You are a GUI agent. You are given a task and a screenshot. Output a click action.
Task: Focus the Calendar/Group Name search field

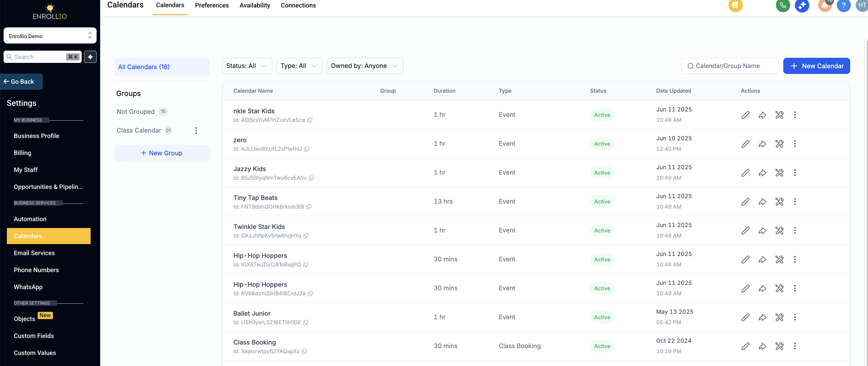click(x=730, y=66)
